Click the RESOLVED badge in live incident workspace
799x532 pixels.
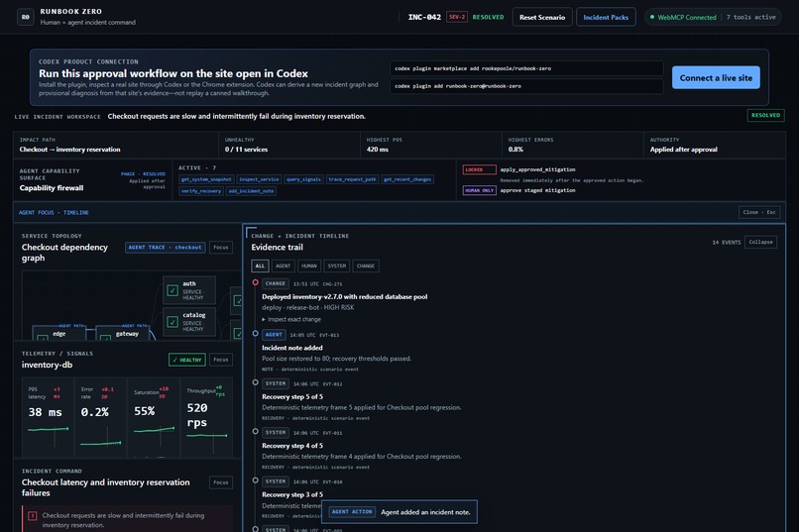pos(765,116)
